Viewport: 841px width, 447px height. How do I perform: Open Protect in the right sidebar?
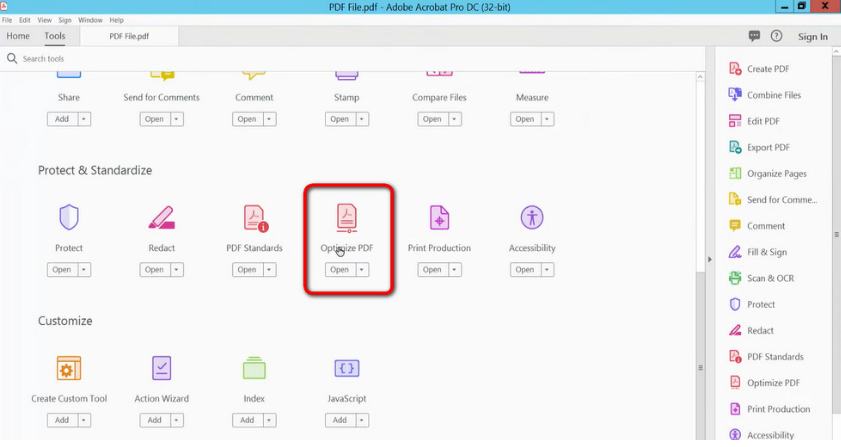[x=752, y=304]
